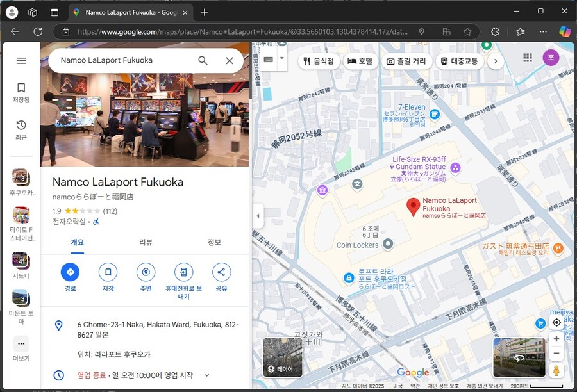Save this place with the 저장 icon
The height and width of the screenshot is (392, 577).
108,272
